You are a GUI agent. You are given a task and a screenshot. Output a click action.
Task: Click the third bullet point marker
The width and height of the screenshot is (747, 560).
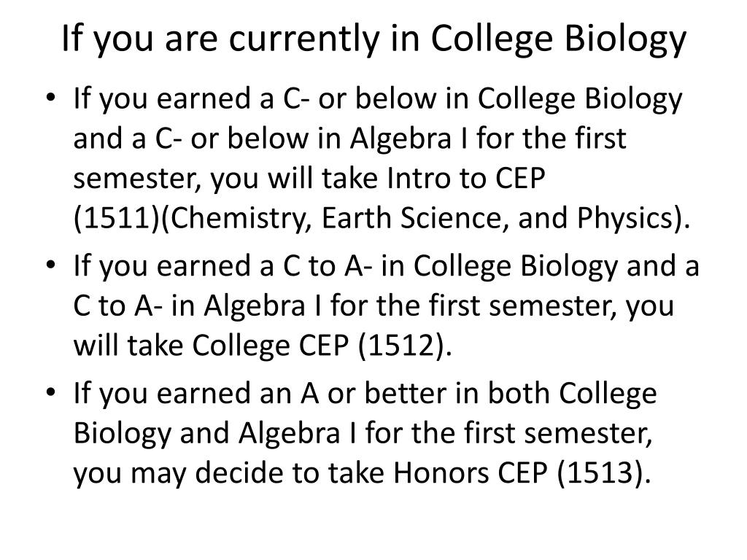[x=51, y=392]
